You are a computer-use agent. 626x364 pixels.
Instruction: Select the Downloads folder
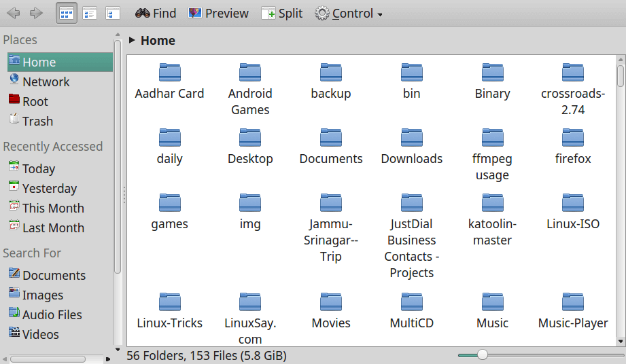coord(412,147)
